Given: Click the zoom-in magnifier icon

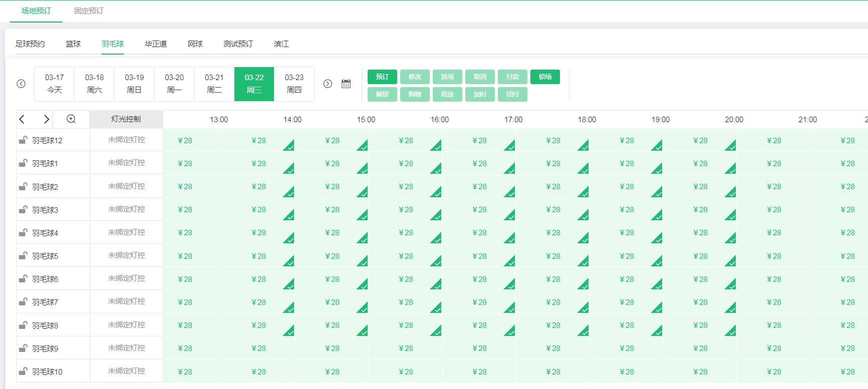Looking at the screenshot, I should 71,119.
